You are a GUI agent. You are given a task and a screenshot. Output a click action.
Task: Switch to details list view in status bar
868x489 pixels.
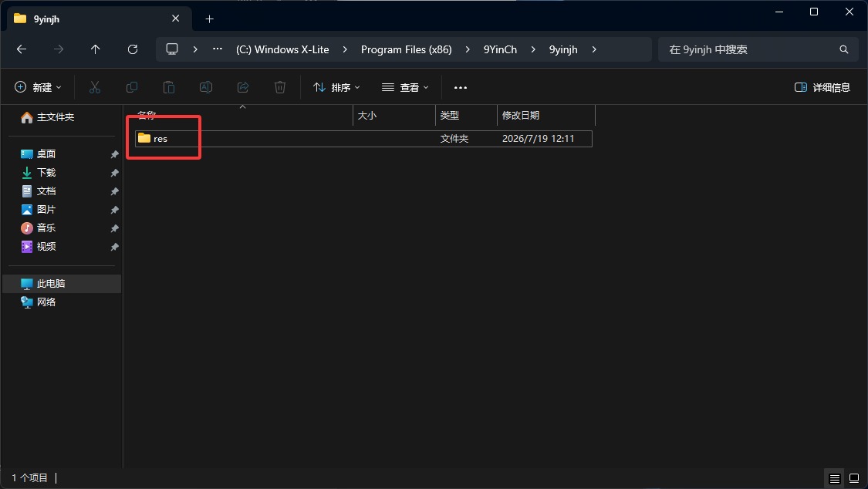click(x=835, y=478)
